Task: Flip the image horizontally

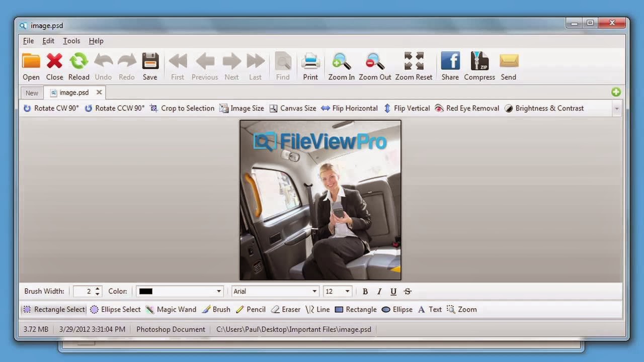Action: pyautogui.click(x=349, y=108)
